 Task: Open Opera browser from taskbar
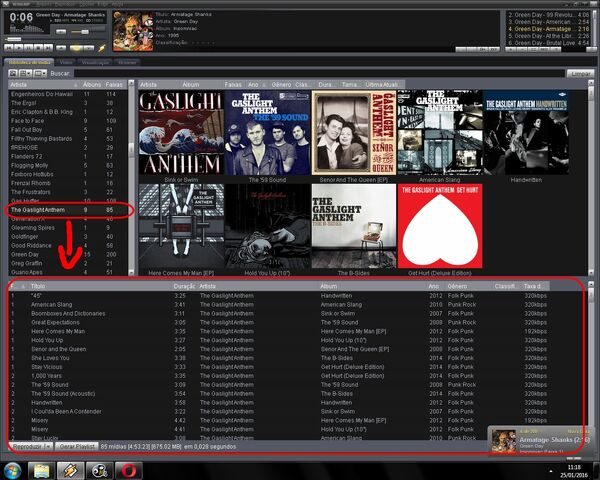(x=129, y=471)
